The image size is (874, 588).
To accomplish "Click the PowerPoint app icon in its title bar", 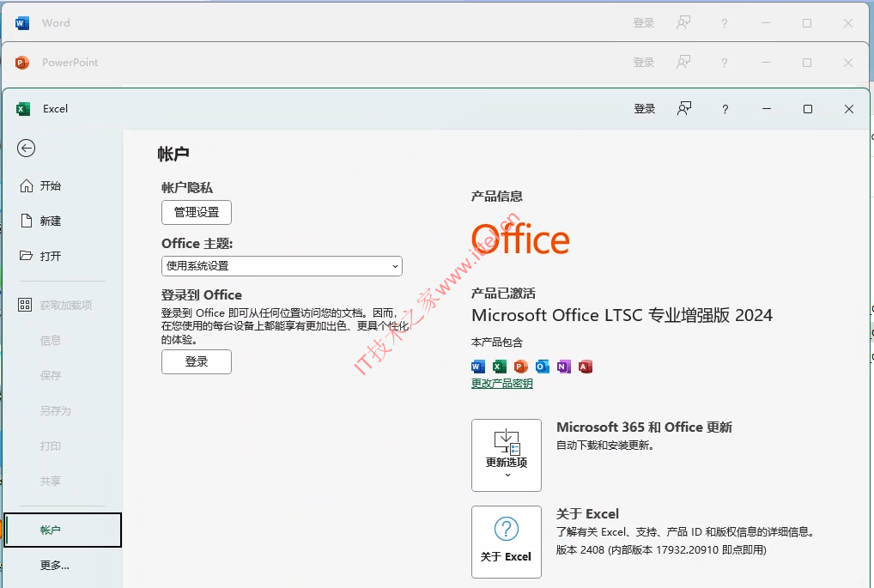I will click(22, 63).
